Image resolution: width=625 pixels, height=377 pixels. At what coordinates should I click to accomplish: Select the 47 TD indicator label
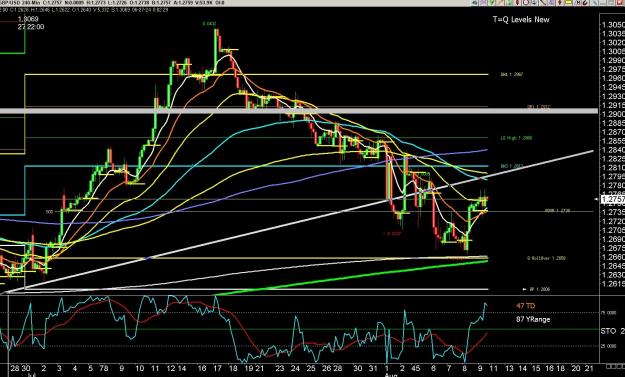click(525, 306)
